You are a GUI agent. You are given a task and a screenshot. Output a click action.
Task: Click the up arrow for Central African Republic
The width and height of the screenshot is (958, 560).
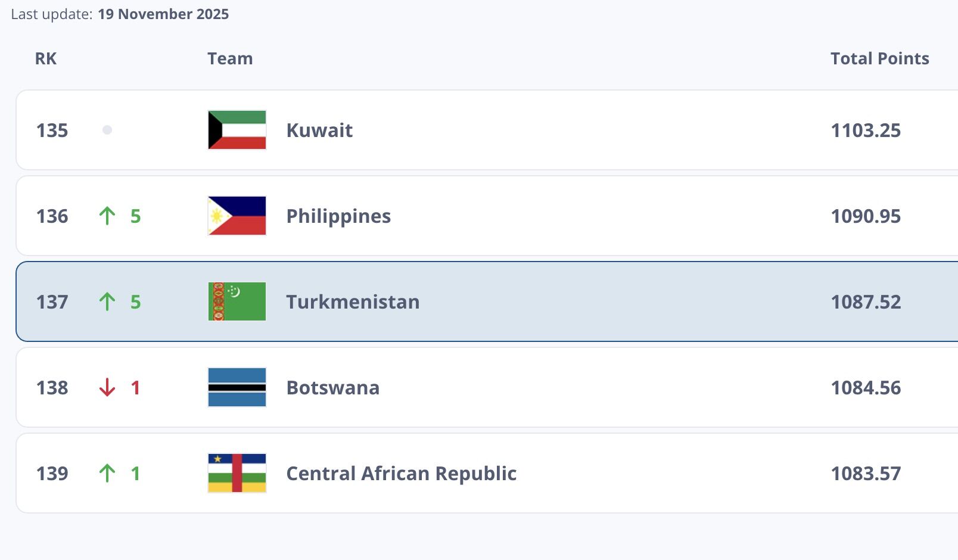(107, 473)
